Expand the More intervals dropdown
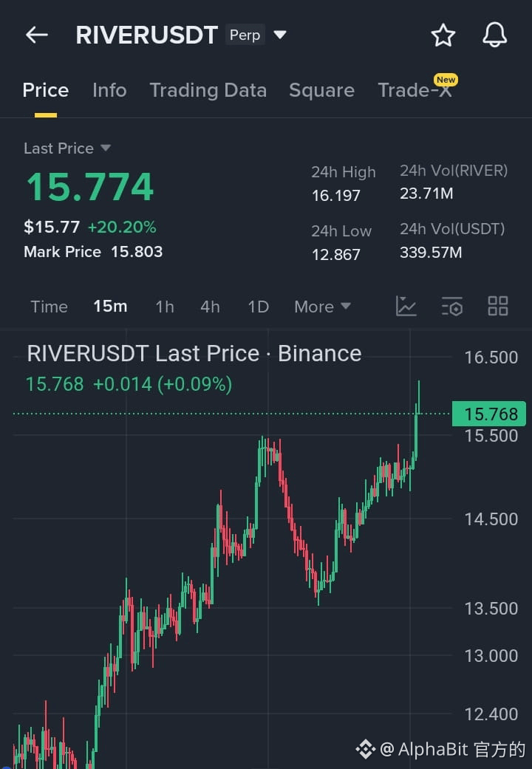 click(x=322, y=307)
